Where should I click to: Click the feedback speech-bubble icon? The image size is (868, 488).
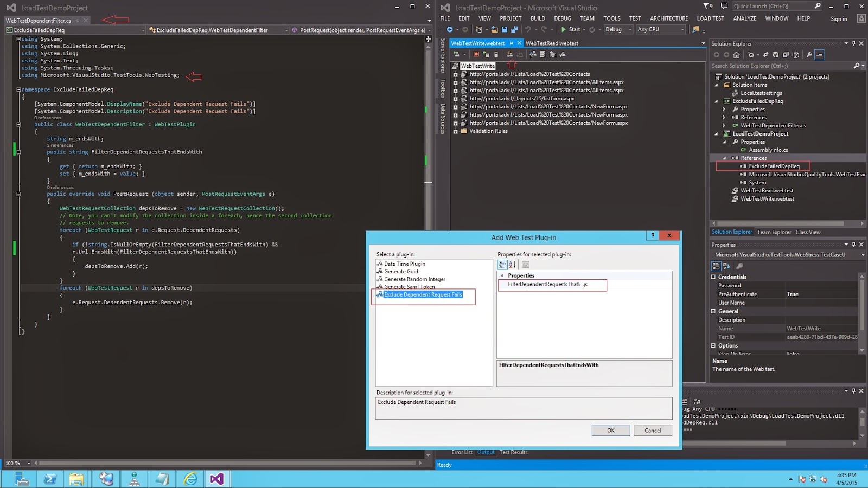724,6
